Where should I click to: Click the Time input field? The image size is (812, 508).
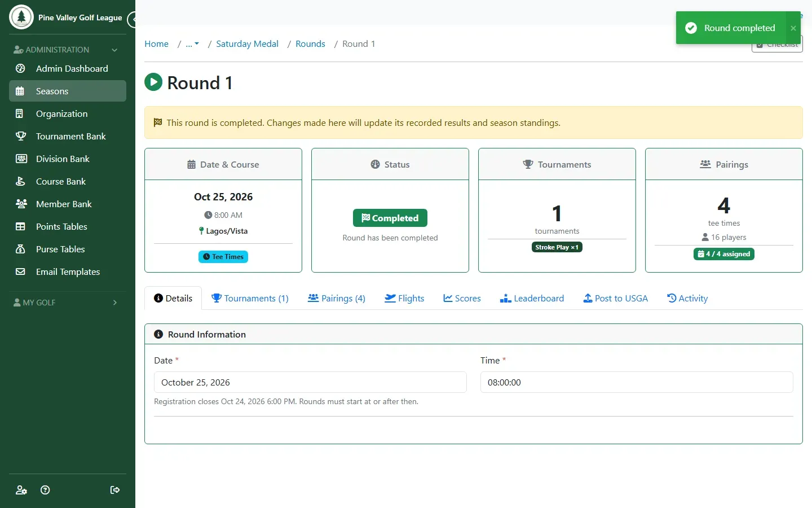pos(637,382)
